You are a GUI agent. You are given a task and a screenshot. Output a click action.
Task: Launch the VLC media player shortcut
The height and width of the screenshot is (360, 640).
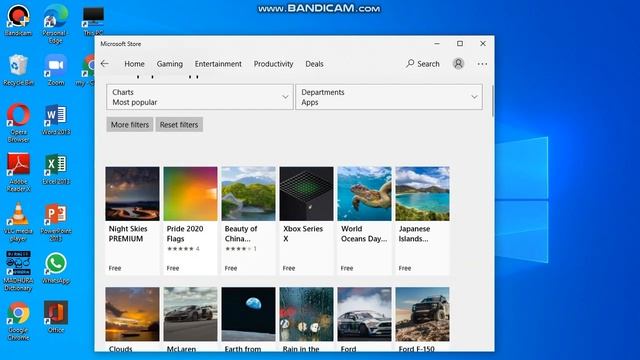point(18,222)
